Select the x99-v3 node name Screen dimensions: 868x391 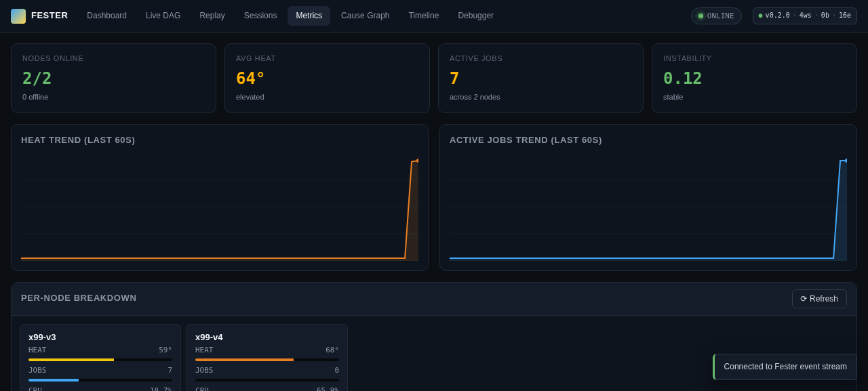tap(42, 337)
